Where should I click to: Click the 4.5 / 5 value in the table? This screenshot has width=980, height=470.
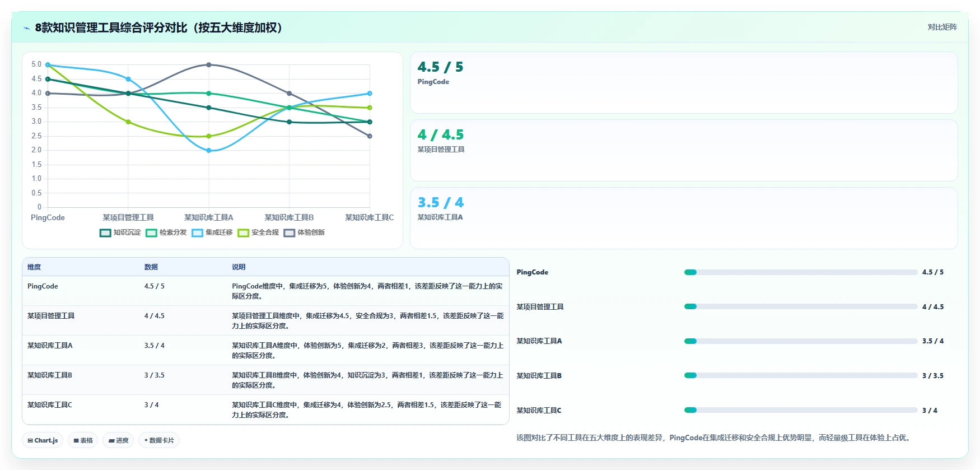click(x=155, y=286)
